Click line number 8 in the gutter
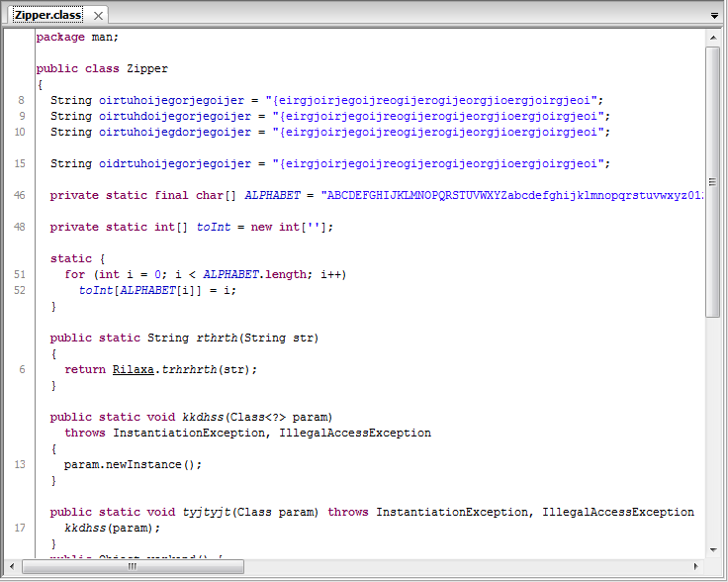 point(22,100)
